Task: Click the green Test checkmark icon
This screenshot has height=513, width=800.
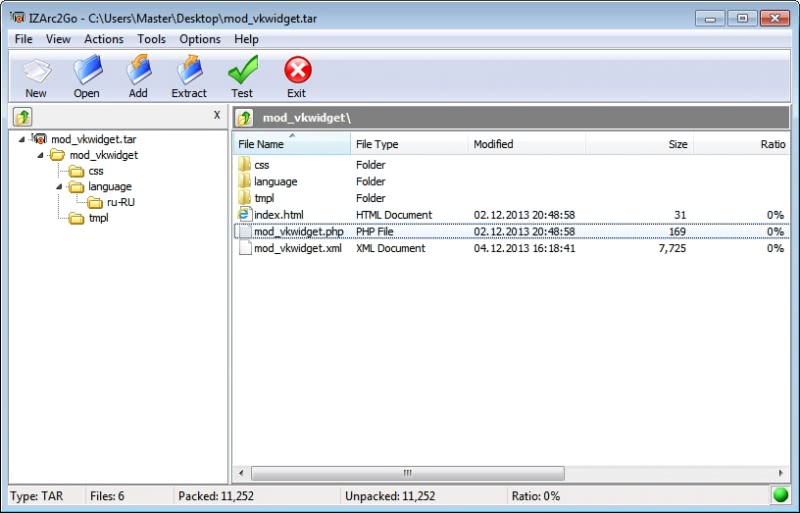Action: (x=243, y=70)
